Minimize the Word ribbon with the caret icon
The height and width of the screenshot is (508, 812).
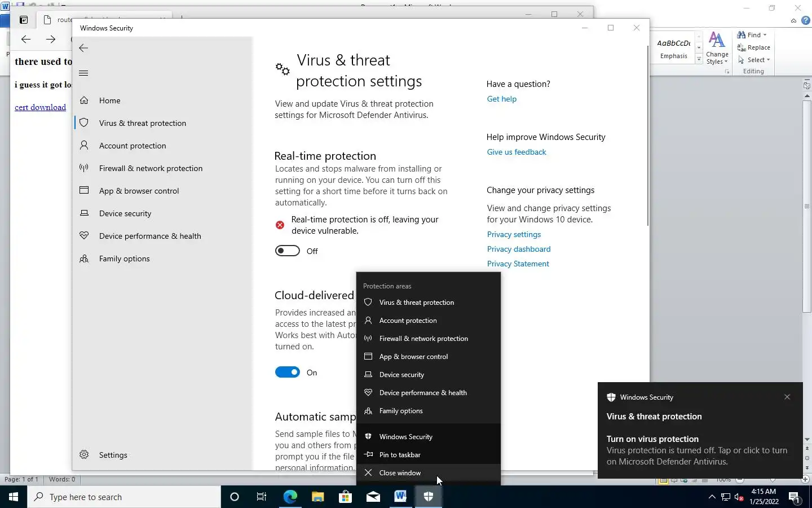[x=793, y=21]
